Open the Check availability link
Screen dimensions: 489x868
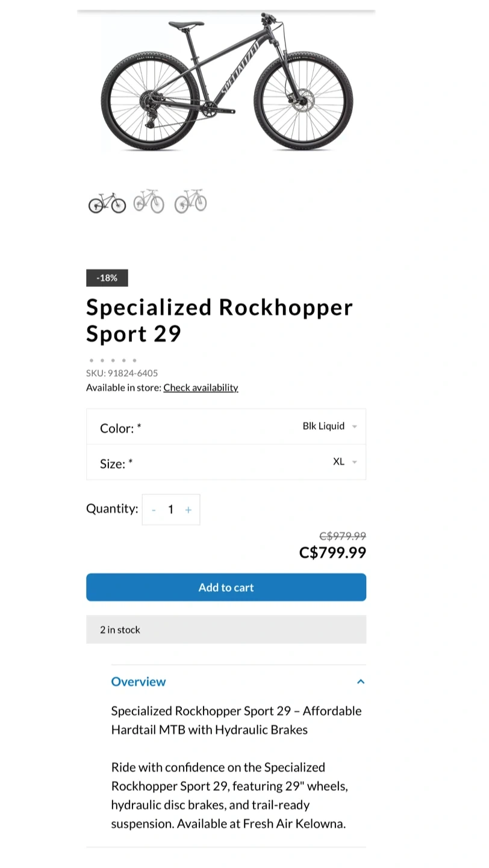point(201,388)
